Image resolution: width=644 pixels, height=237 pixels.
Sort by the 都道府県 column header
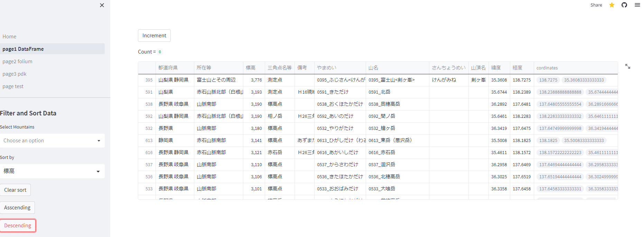tap(175, 68)
